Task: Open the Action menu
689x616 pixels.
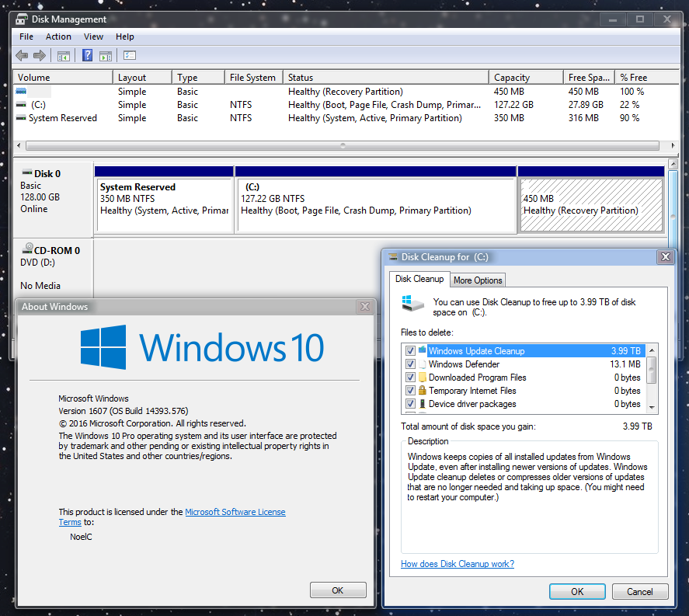Action: pos(58,37)
